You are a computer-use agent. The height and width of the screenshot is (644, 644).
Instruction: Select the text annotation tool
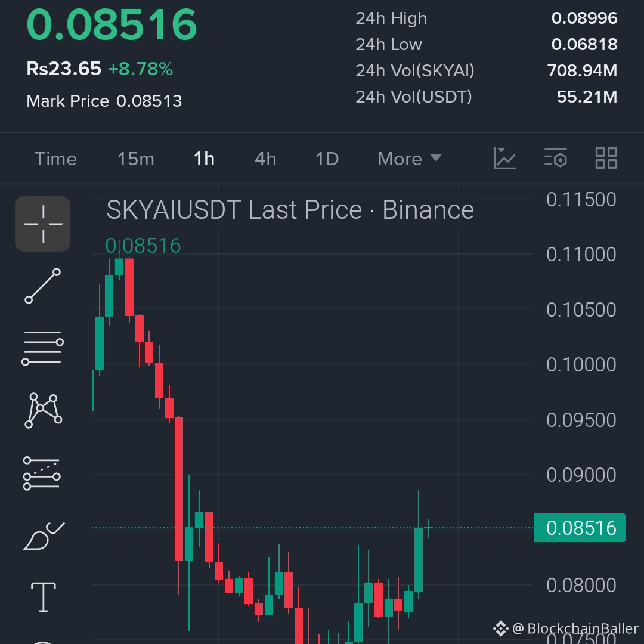click(43, 597)
